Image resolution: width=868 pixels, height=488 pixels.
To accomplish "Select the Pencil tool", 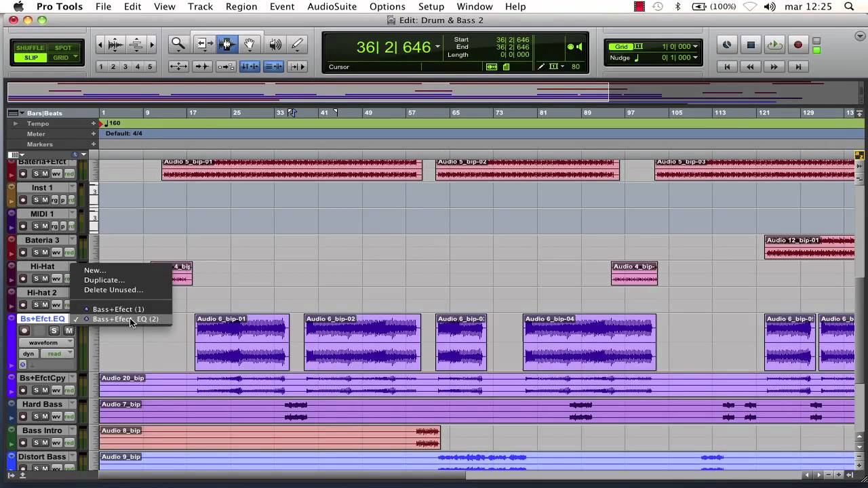I will click(x=297, y=44).
